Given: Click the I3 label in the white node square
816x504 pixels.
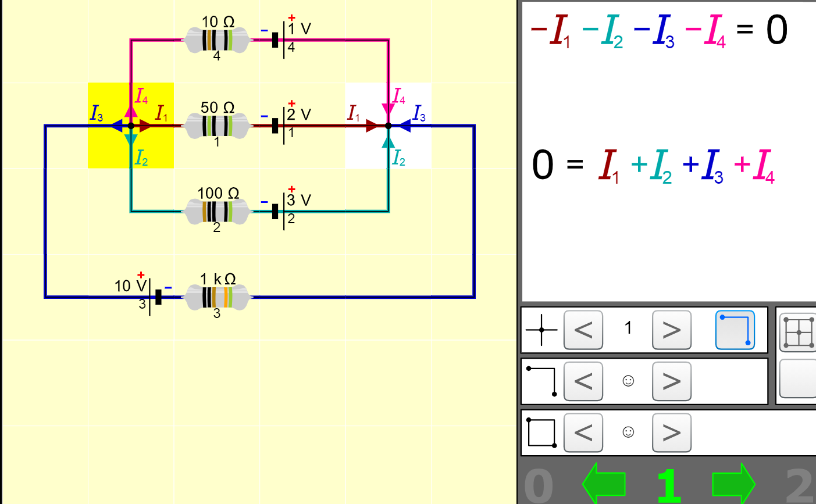Looking at the screenshot, I should tap(419, 113).
